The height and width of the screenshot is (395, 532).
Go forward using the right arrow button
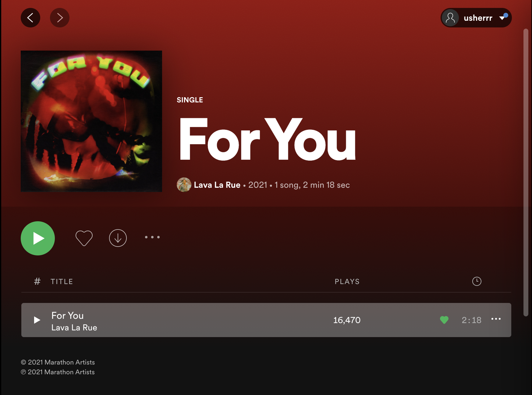[60, 18]
